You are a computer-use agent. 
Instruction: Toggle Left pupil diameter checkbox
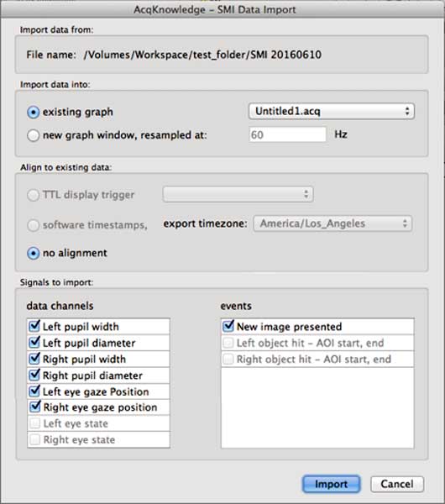pos(34,343)
